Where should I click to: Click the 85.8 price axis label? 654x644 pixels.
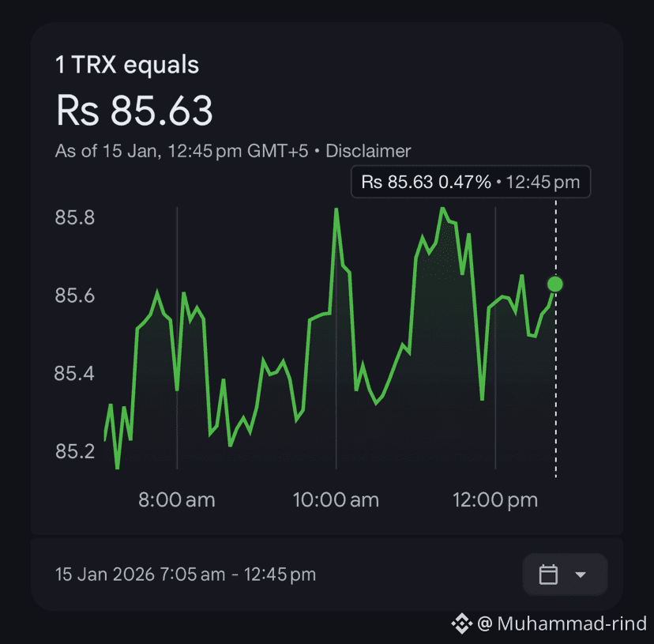(74, 217)
